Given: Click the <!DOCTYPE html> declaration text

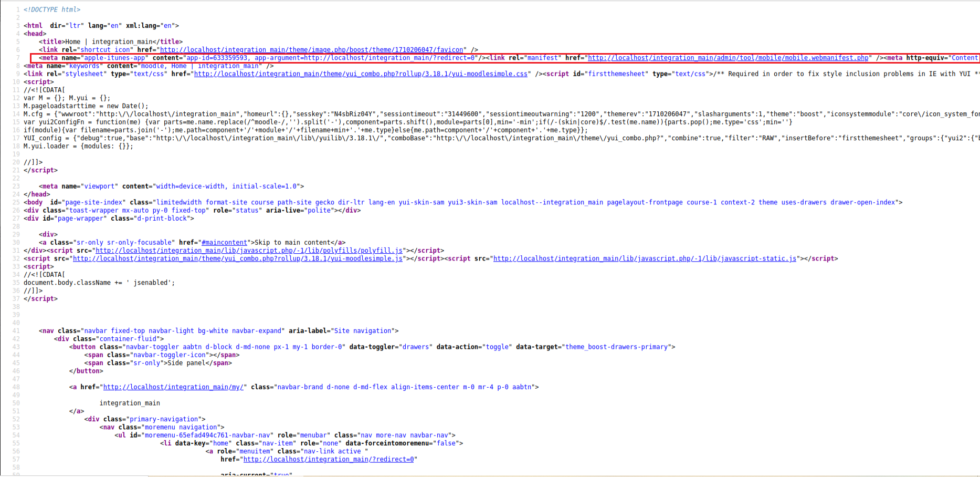Looking at the screenshot, I should [x=52, y=9].
